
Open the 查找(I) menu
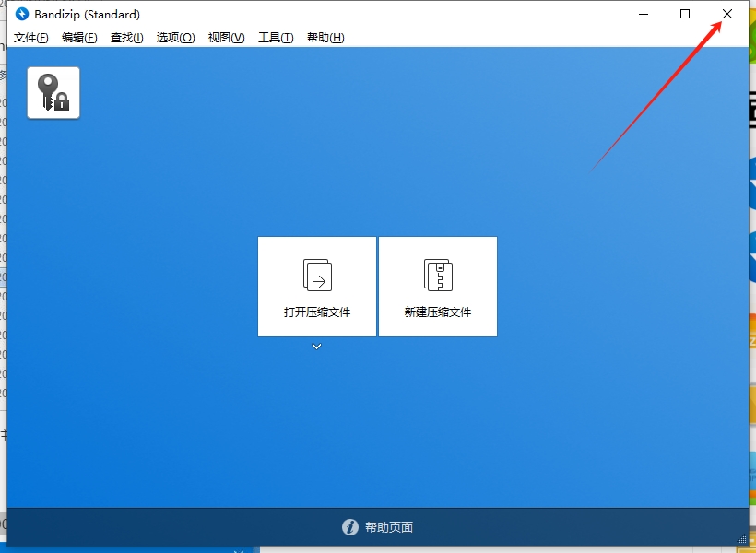click(127, 38)
